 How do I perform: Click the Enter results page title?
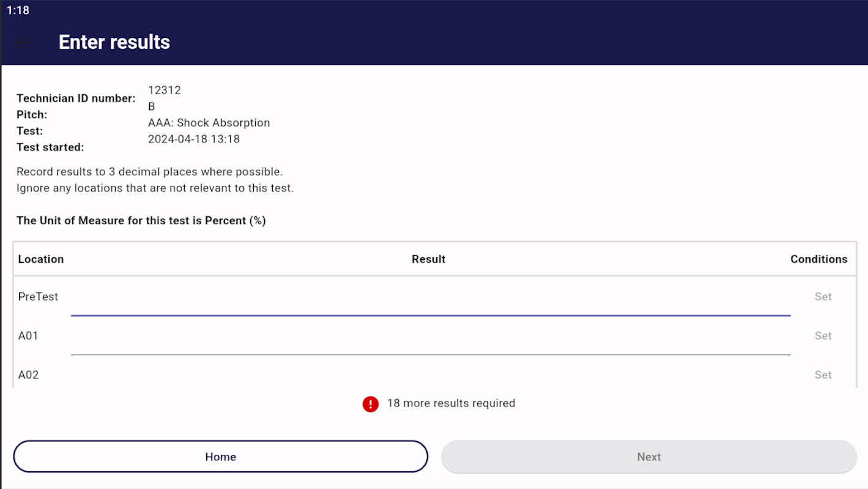click(114, 42)
